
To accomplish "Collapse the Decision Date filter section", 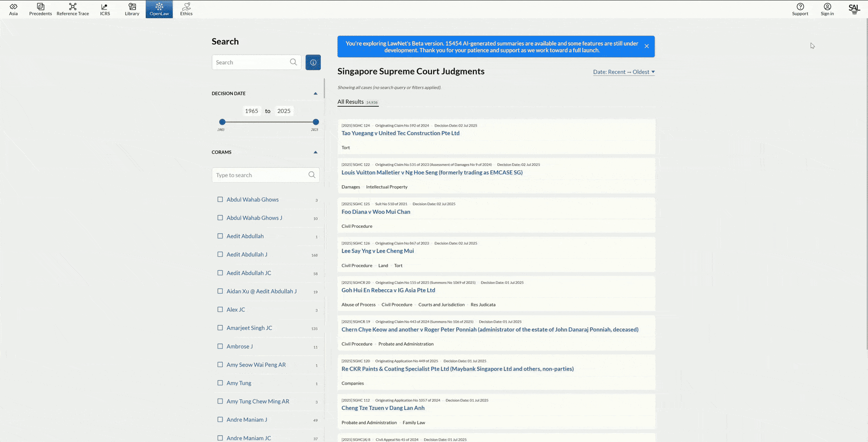I will [x=316, y=94].
